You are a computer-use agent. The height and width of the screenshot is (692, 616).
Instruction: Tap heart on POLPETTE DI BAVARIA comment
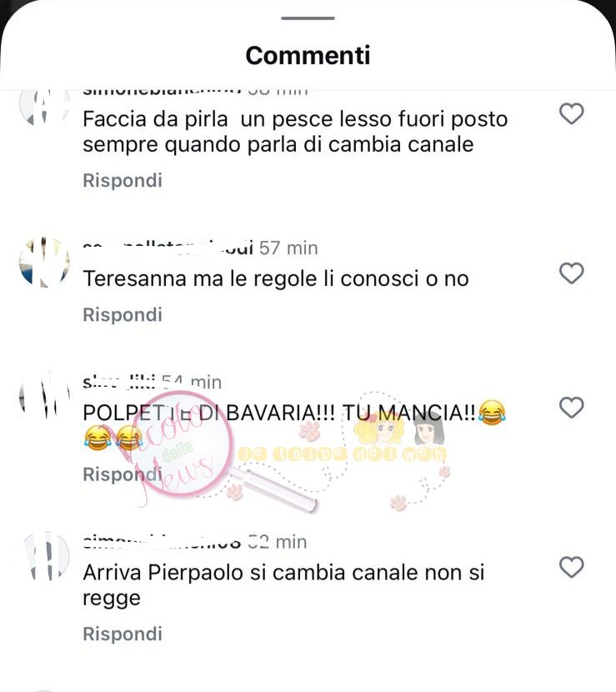572,408
